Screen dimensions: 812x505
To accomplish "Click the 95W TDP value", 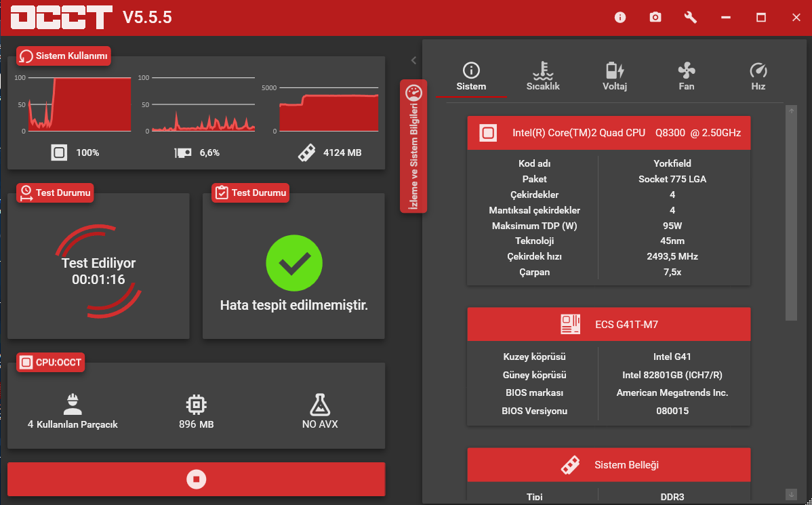I will coord(672,226).
